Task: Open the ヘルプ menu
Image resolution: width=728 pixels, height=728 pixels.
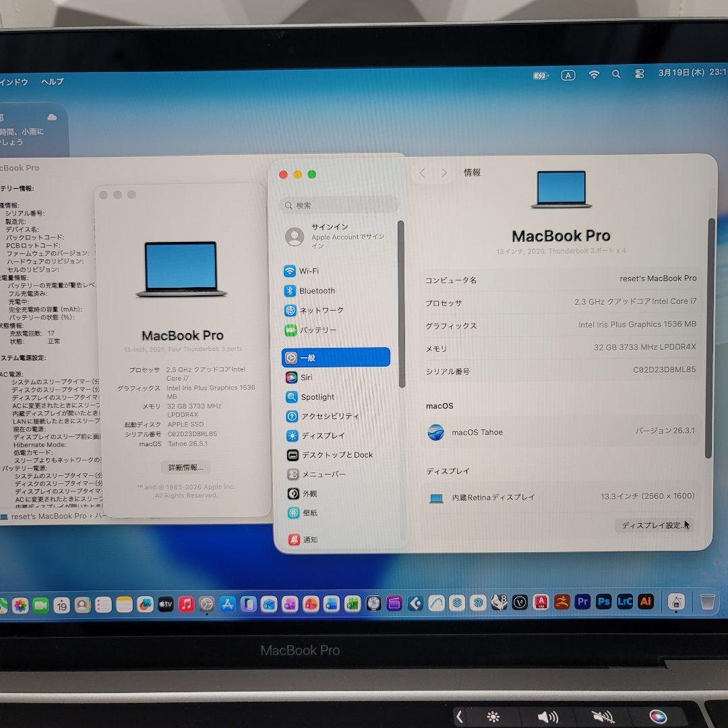Action: coord(53,82)
